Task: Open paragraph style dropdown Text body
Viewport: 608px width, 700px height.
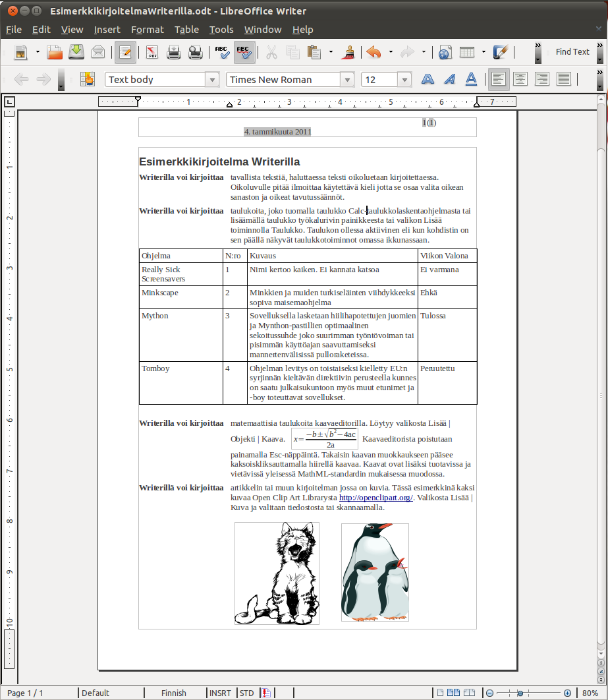Action: (x=212, y=80)
